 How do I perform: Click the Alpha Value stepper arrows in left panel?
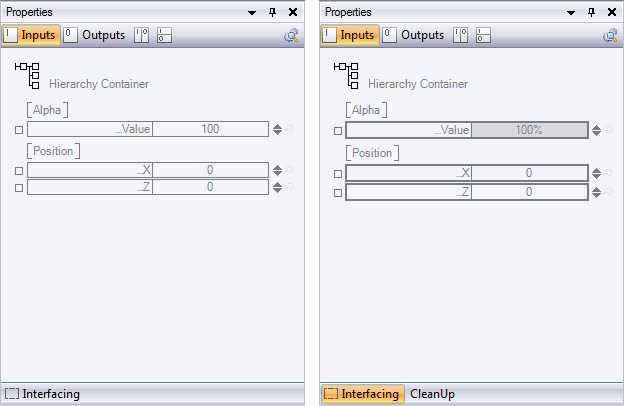tap(277, 129)
